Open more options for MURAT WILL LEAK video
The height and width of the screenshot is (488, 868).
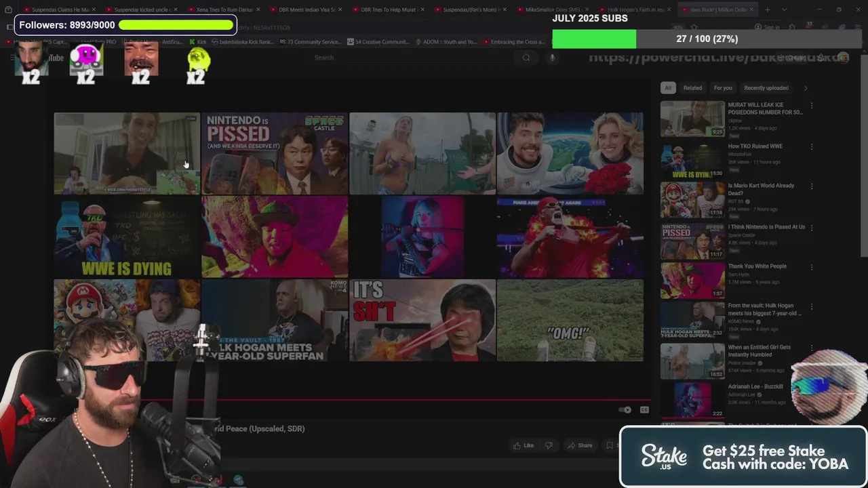click(812, 106)
